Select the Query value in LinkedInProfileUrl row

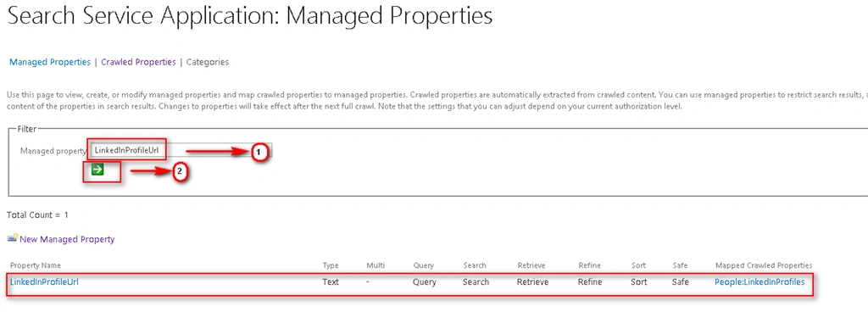pyautogui.click(x=425, y=282)
